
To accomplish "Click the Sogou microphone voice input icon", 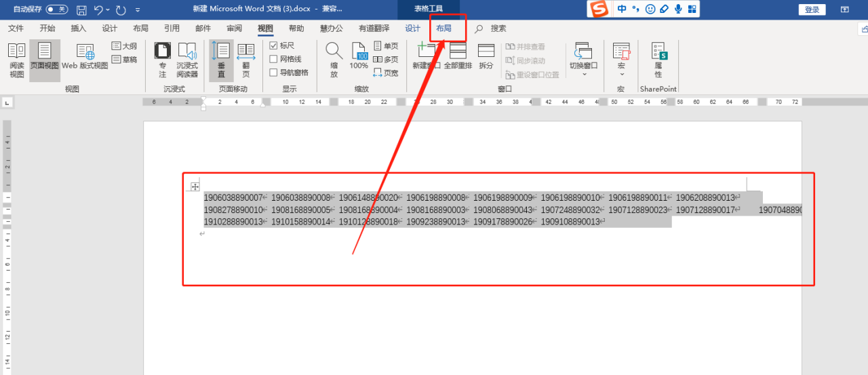I will pos(678,9).
